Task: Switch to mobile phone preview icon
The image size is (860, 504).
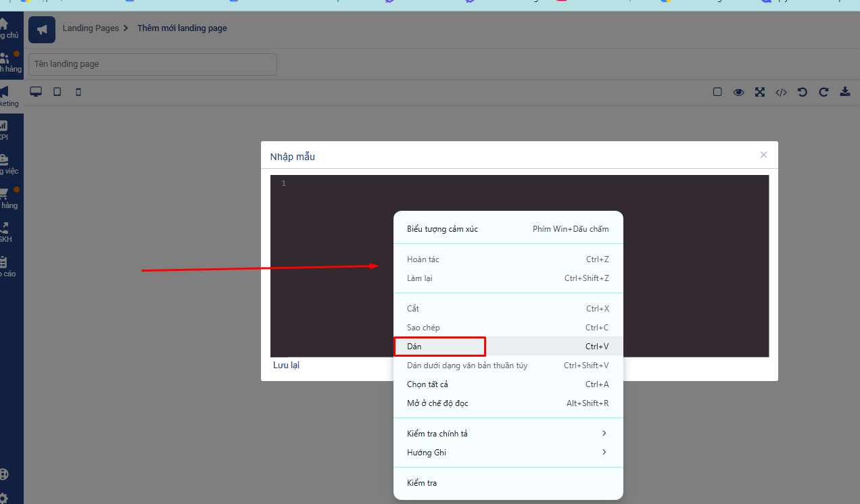Action: [x=78, y=92]
